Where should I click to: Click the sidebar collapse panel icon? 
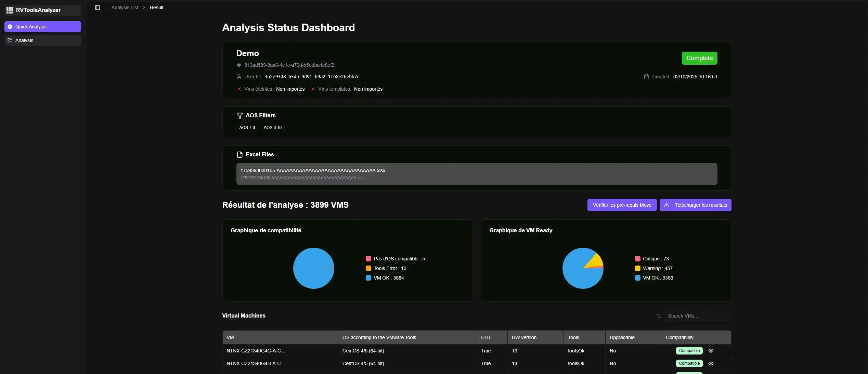pos(98,8)
